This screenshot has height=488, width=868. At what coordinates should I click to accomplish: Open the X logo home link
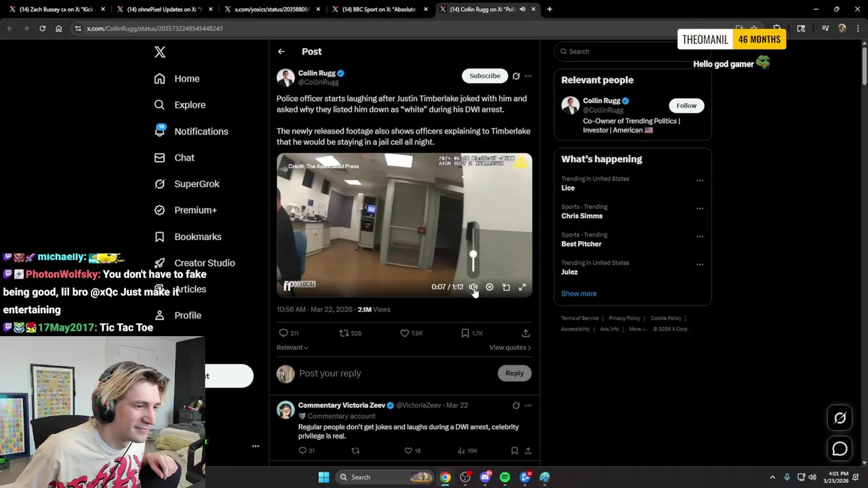click(x=160, y=52)
